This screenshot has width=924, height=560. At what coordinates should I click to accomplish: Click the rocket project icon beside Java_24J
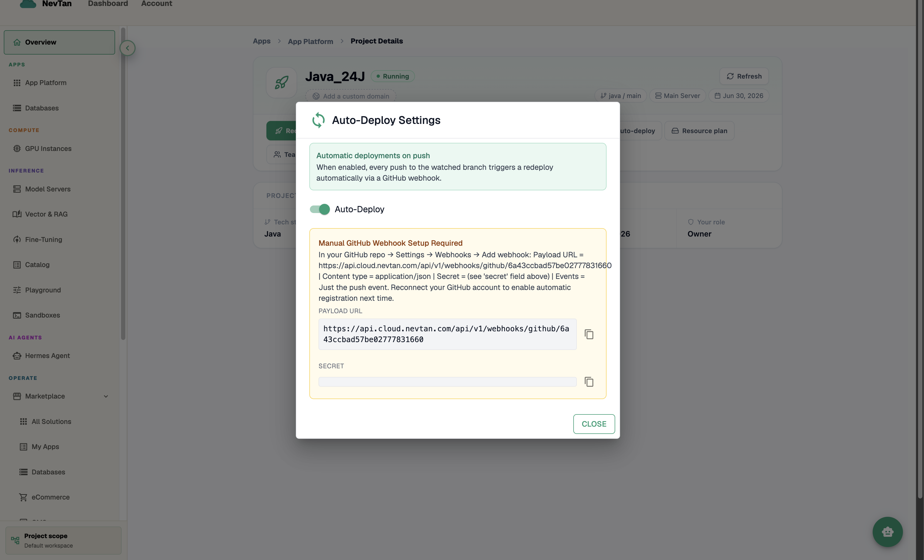click(281, 82)
